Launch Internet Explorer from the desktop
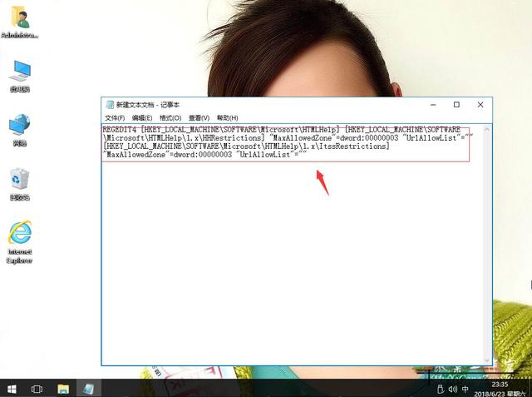The height and width of the screenshot is (397, 532). pos(20,242)
